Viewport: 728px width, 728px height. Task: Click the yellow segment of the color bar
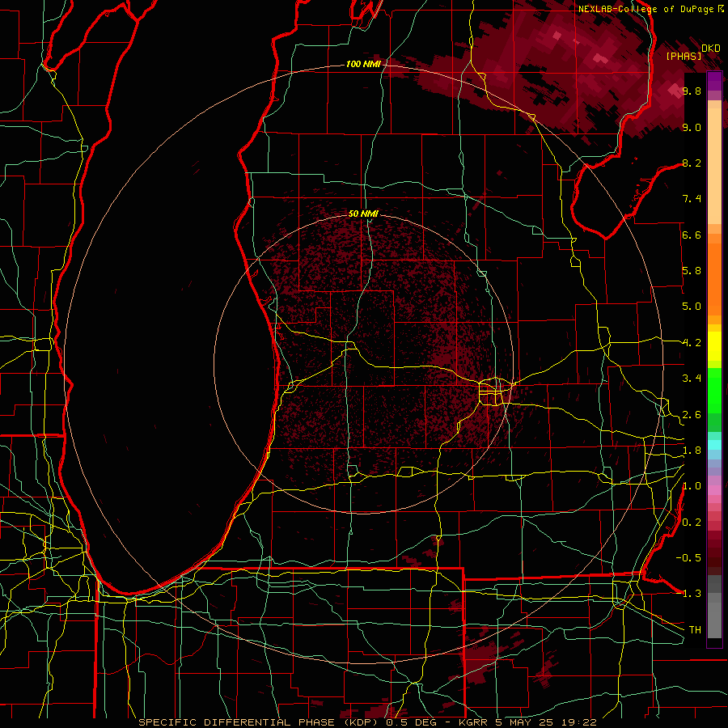click(714, 346)
